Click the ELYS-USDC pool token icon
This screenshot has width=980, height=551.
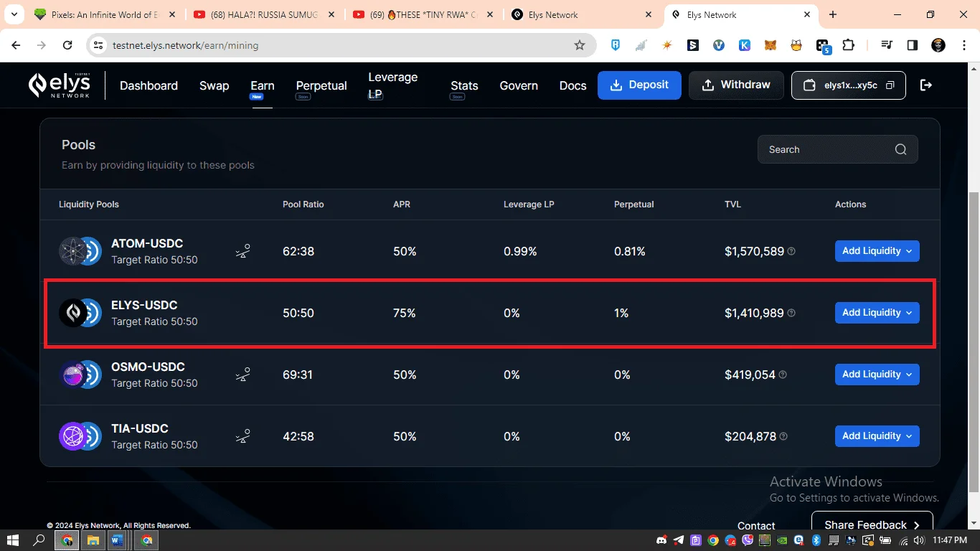[x=80, y=313]
